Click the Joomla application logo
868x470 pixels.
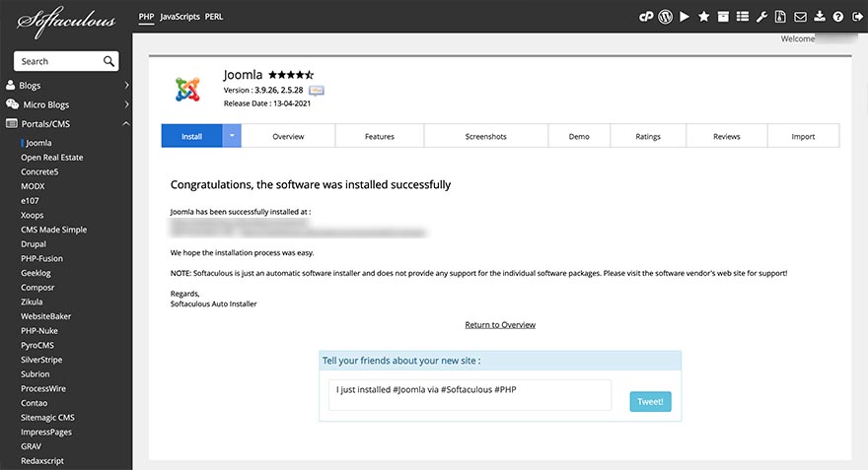tap(187, 89)
